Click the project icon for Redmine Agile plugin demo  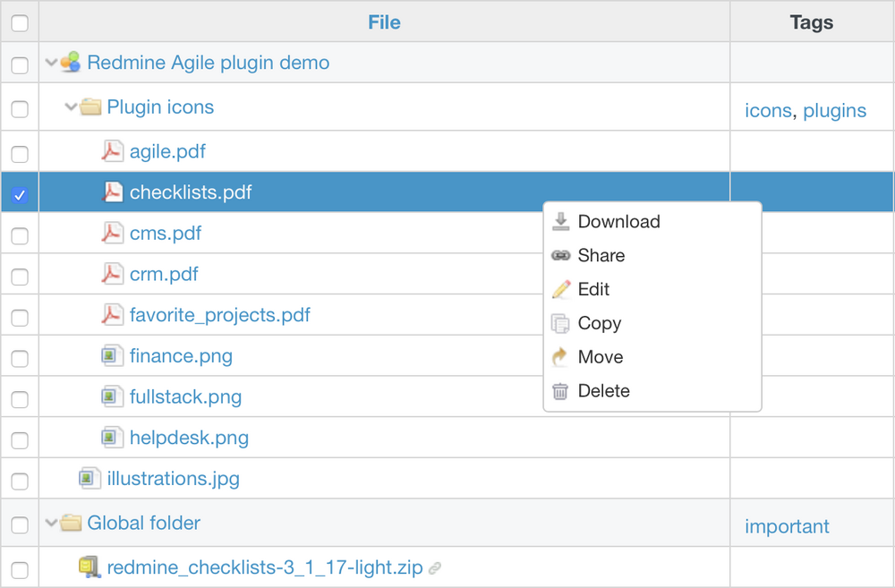[71, 63]
